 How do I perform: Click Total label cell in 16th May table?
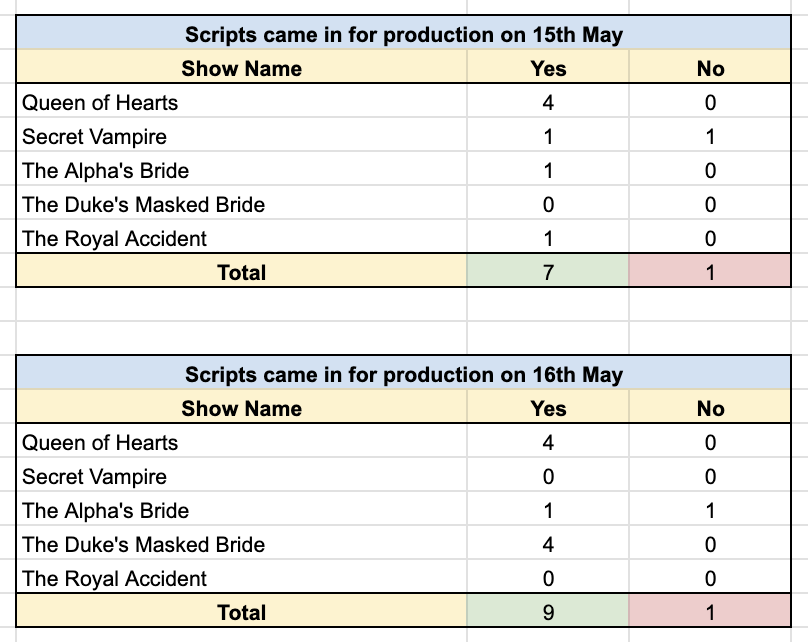pos(242,611)
